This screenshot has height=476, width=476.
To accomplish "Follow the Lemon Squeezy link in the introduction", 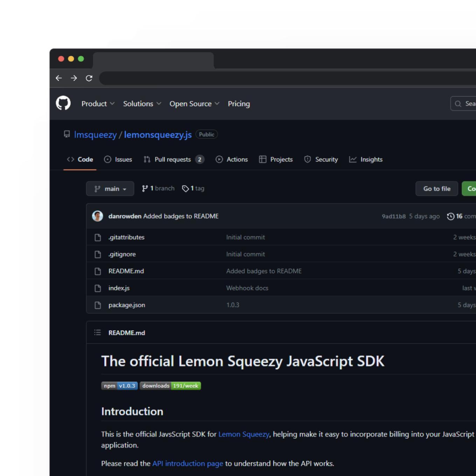I will point(243,434).
